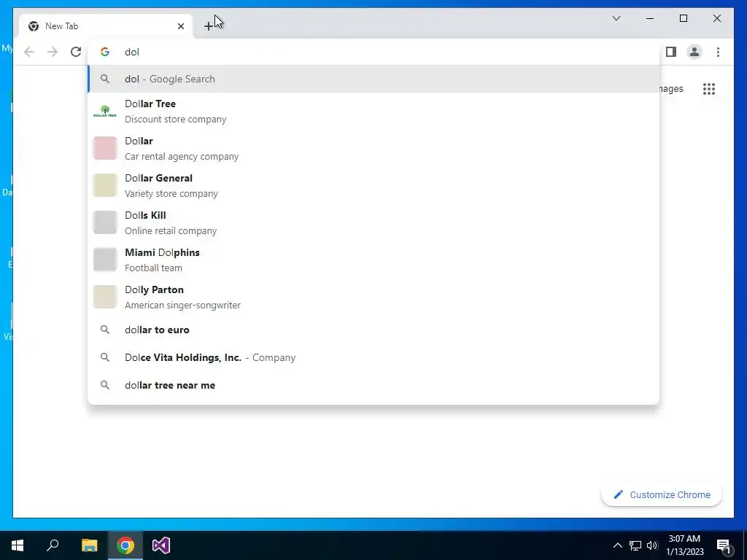Open the network status tray icon
Image resolution: width=747 pixels, height=560 pixels.
pos(635,545)
